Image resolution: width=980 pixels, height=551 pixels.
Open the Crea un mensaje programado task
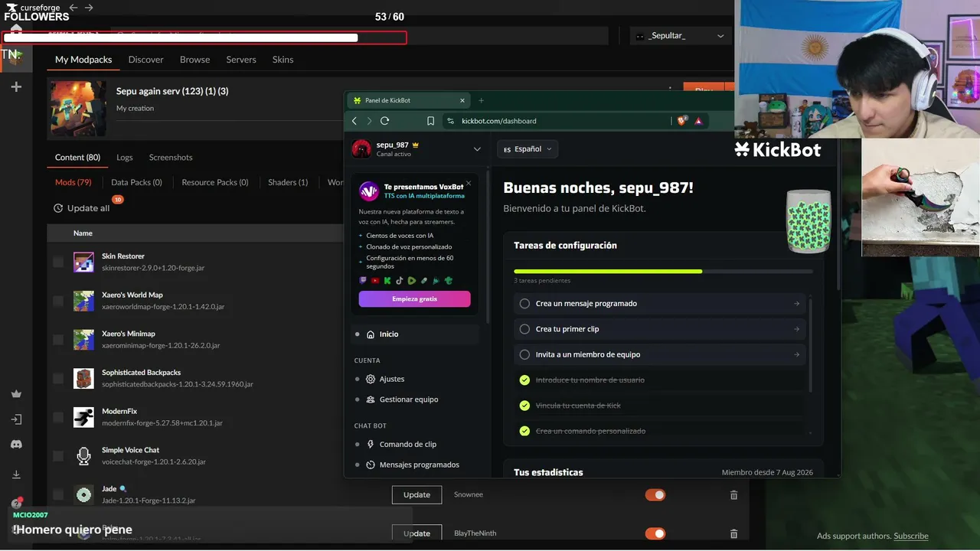click(x=660, y=304)
